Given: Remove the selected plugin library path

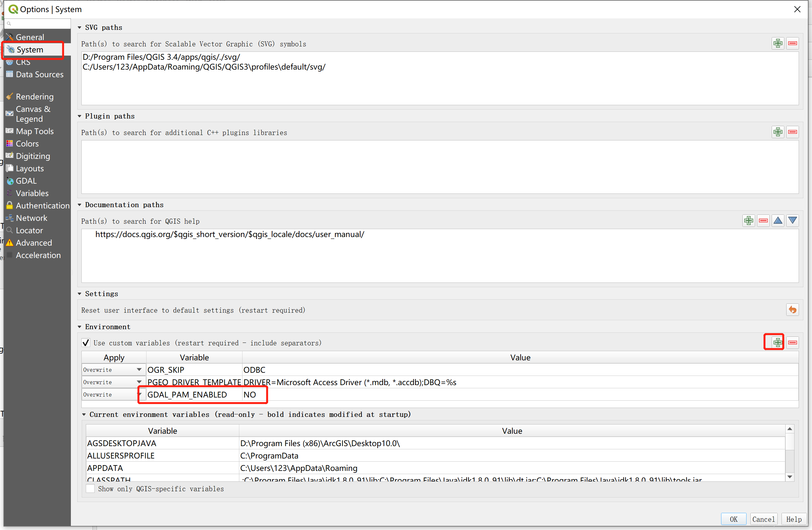Looking at the screenshot, I should [x=793, y=132].
